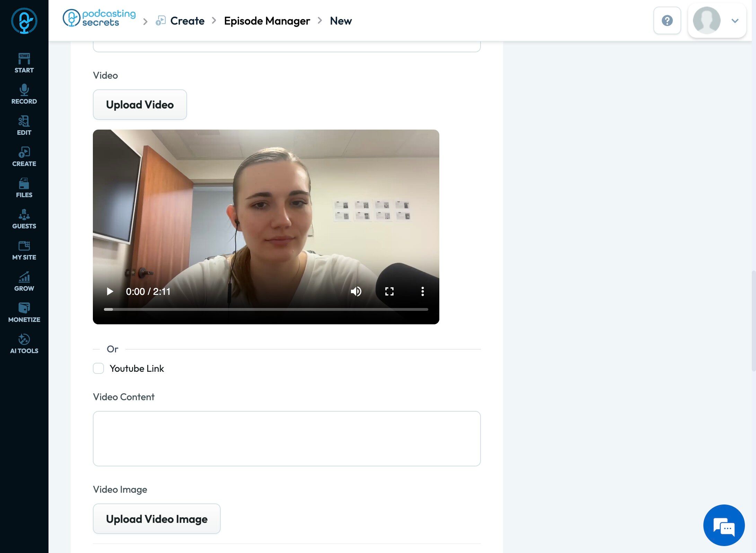Open the Monetize section
This screenshot has height=553, width=756.
coord(24,313)
